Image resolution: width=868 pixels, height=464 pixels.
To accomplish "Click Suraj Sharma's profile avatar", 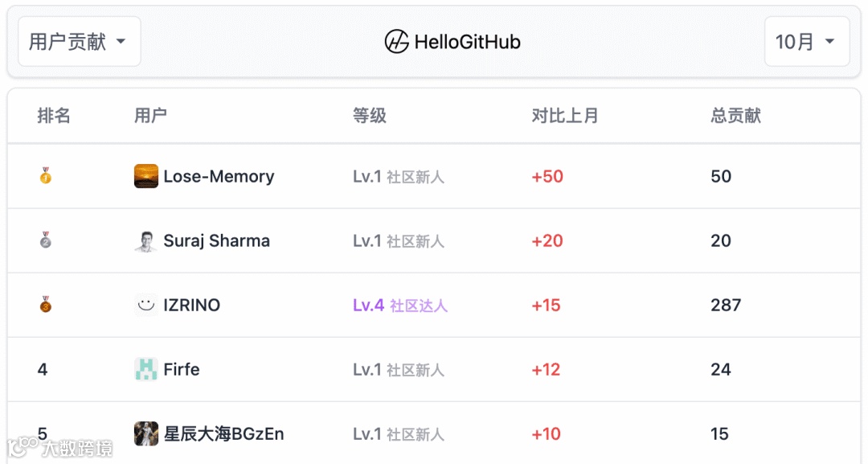I will [x=146, y=240].
